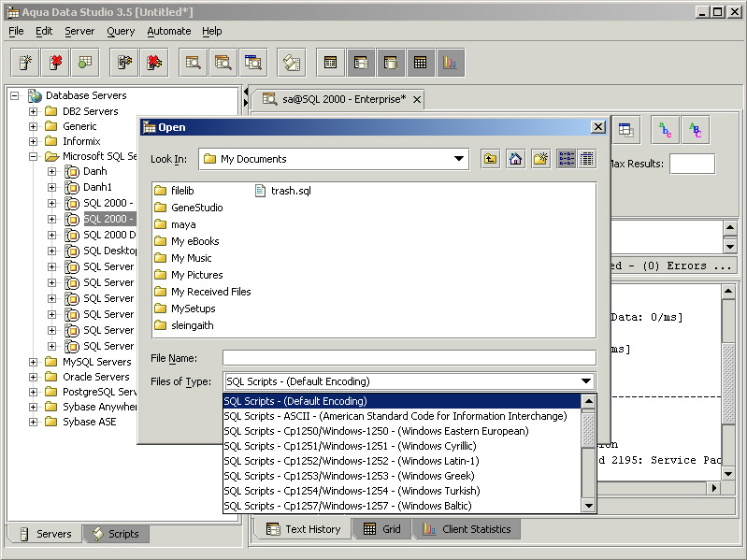Choose Cp1257 Windows Baltic option
Screen dimensions: 747x560
[402, 506]
